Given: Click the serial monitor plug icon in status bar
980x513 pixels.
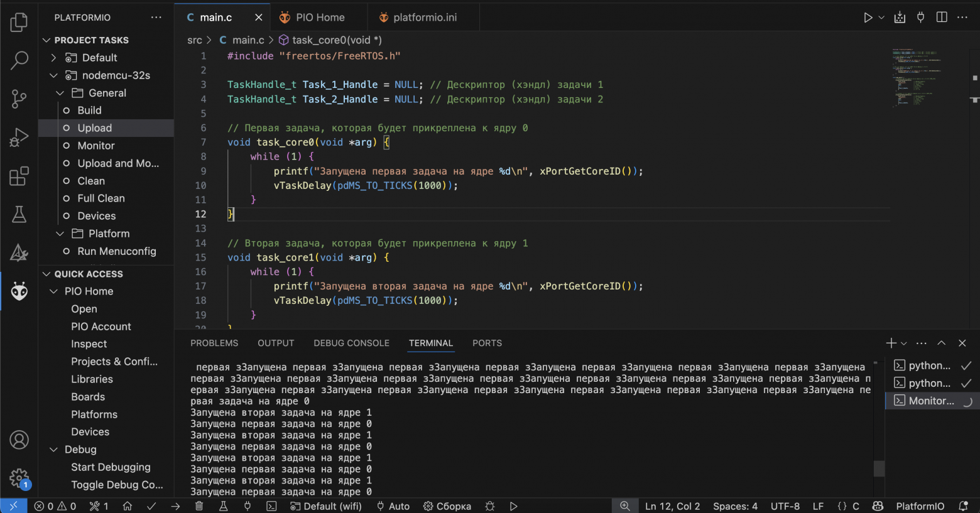Looking at the screenshot, I should pos(248,506).
